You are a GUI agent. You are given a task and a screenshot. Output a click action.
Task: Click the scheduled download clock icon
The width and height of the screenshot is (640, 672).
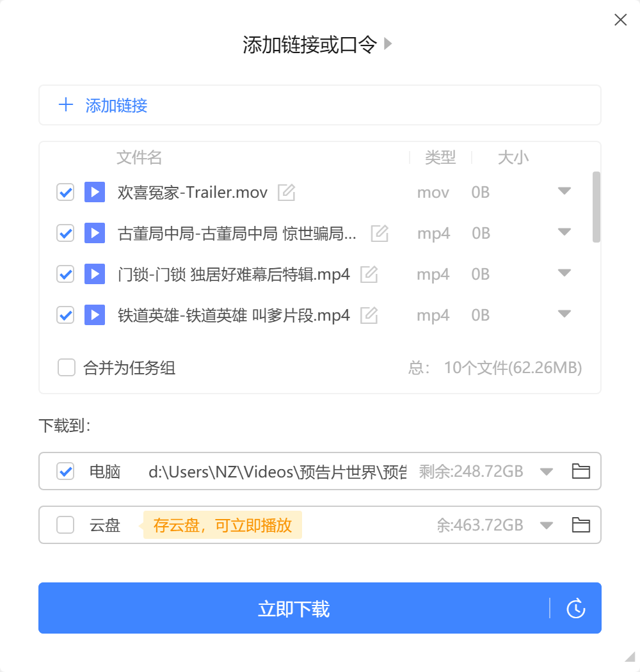click(x=576, y=608)
